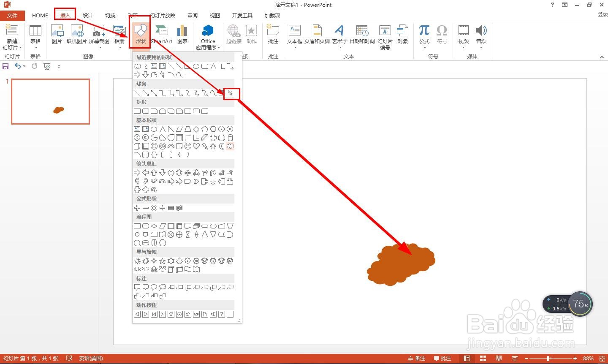Start Slide Show from status bar
This screenshot has width=608, height=364.
coord(515,359)
